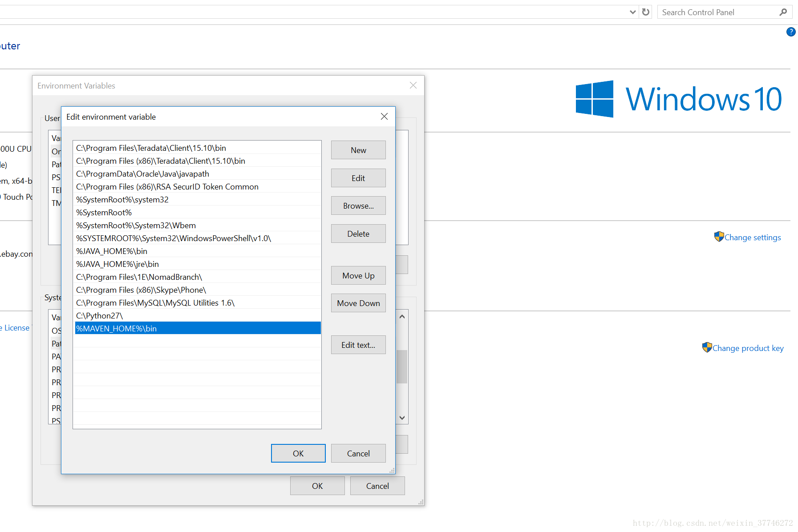Image resolution: width=798 pixels, height=532 pixels.
Task: Move the selected entry up
Action: pyautogui.click(x=358, y=276)
